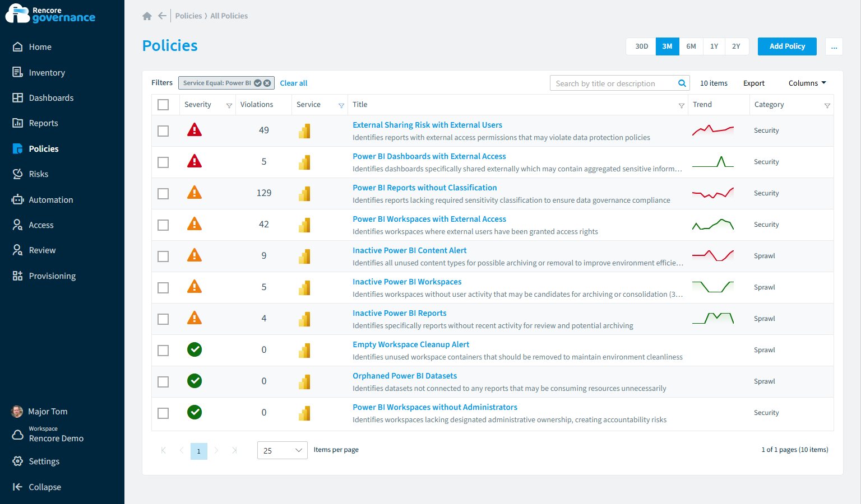Screen dimensions: 861x504
Task: Check the Orphaned Power BI Datasets checkbox
Action: click(163, 382)
